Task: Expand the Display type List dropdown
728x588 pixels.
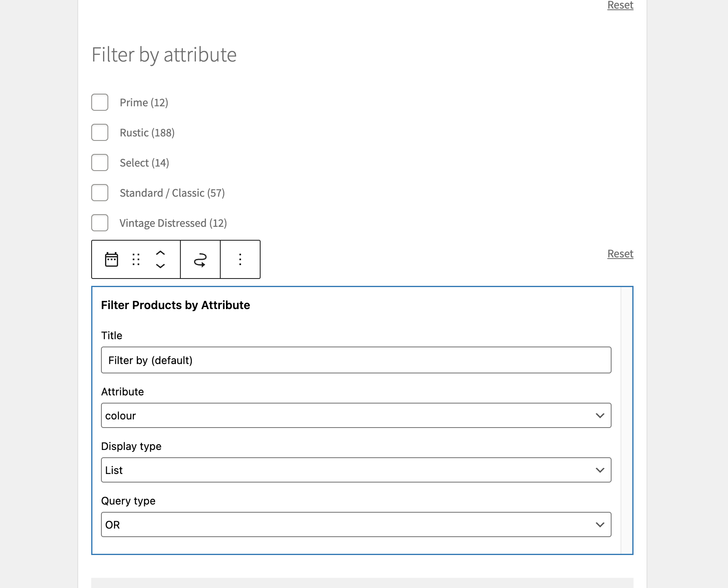Action: pyautogui.click(x=356, y=470)
